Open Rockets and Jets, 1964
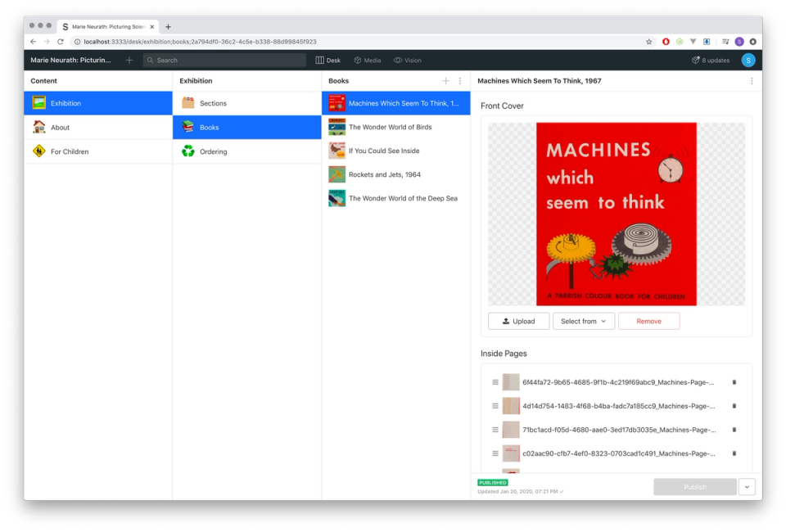 [396, 174]
